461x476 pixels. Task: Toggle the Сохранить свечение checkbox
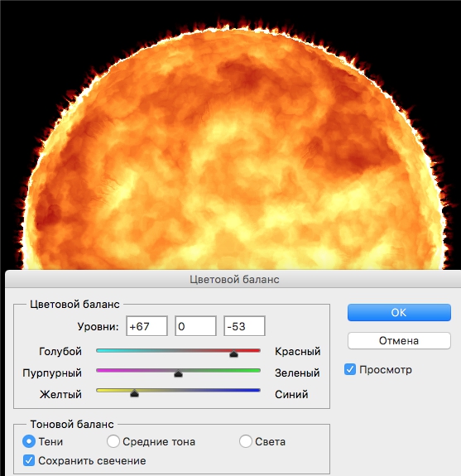[29, 460]
